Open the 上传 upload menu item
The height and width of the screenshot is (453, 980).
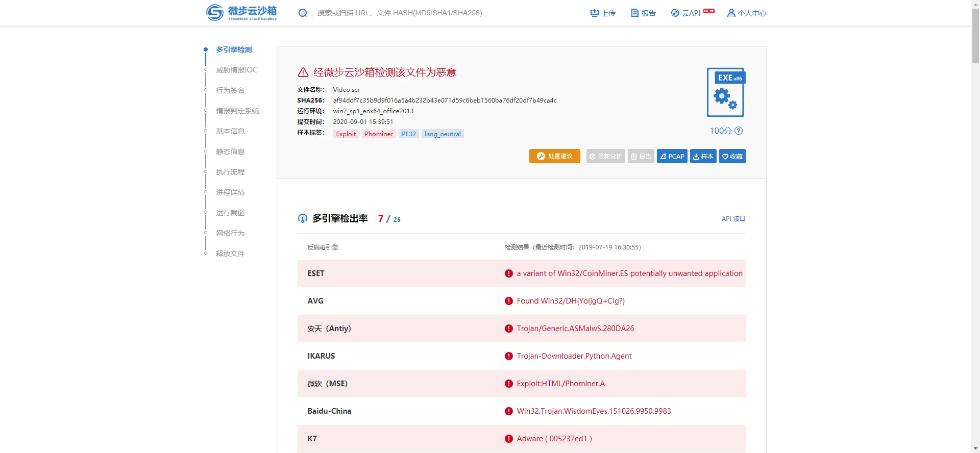[603, 13]
